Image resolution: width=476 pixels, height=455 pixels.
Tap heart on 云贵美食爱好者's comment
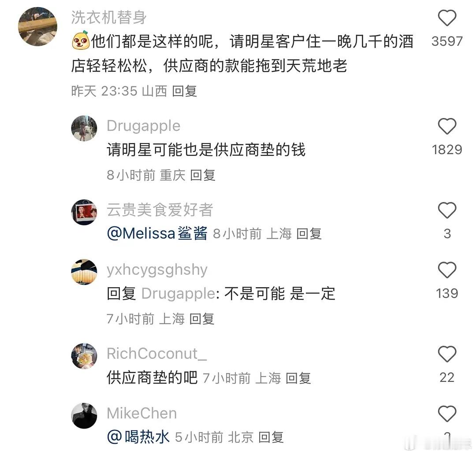click(x=447, y=210)
